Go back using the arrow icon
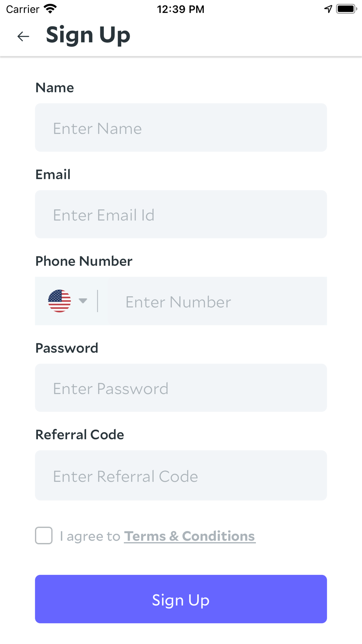This screenshot has width=362, height=644. click(x=23, y=36)
